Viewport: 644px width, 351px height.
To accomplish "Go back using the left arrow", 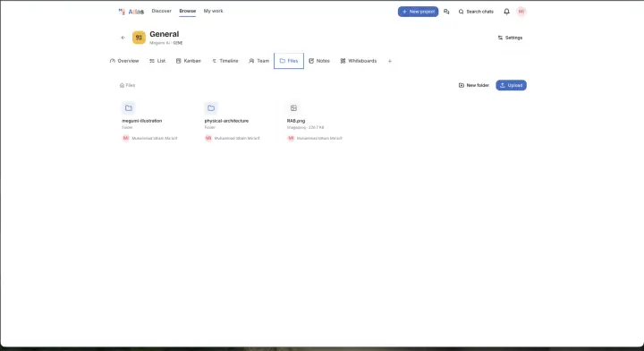I will (x=123, y=38).
